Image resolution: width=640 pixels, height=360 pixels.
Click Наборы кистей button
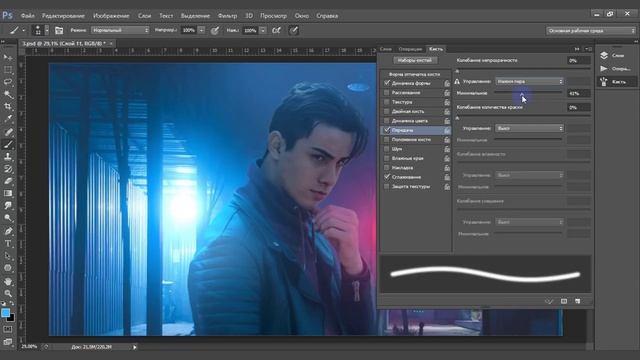[415, 60]
